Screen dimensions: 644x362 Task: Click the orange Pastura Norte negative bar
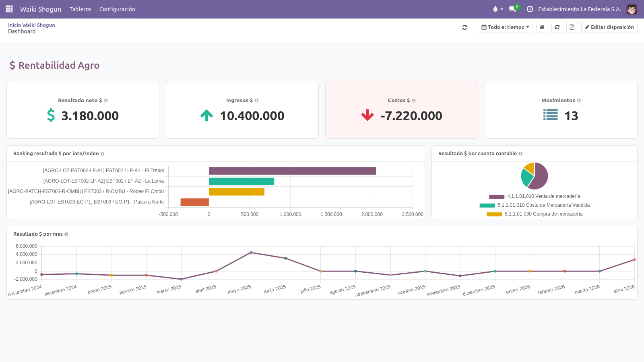pyautogui.click(x=195, y=202)
